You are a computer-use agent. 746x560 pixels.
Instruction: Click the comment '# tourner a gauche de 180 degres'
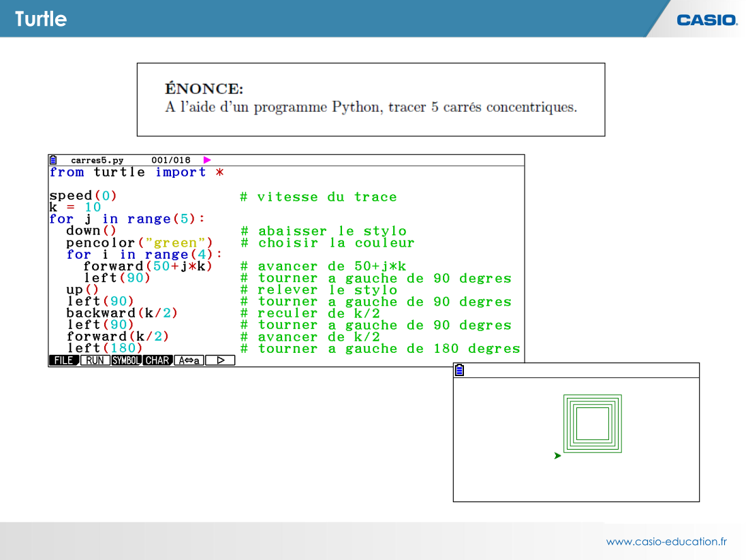(x=379, y=349)
